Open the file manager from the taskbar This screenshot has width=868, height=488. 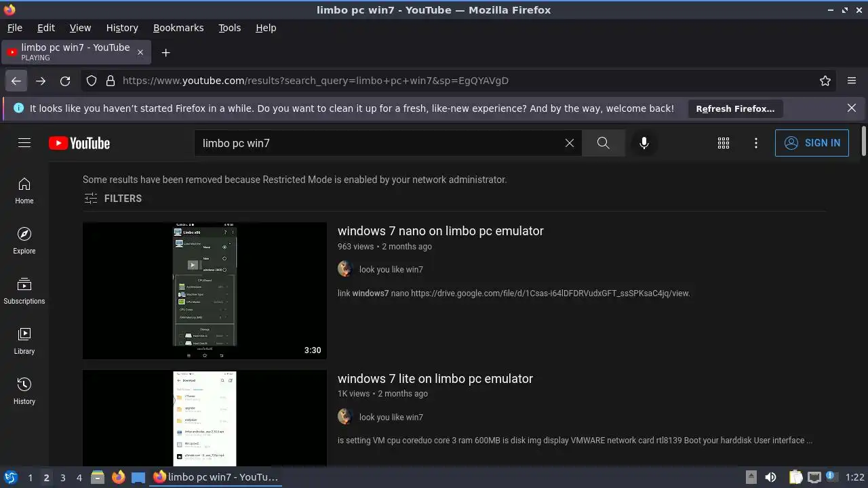tap(98, 477)
